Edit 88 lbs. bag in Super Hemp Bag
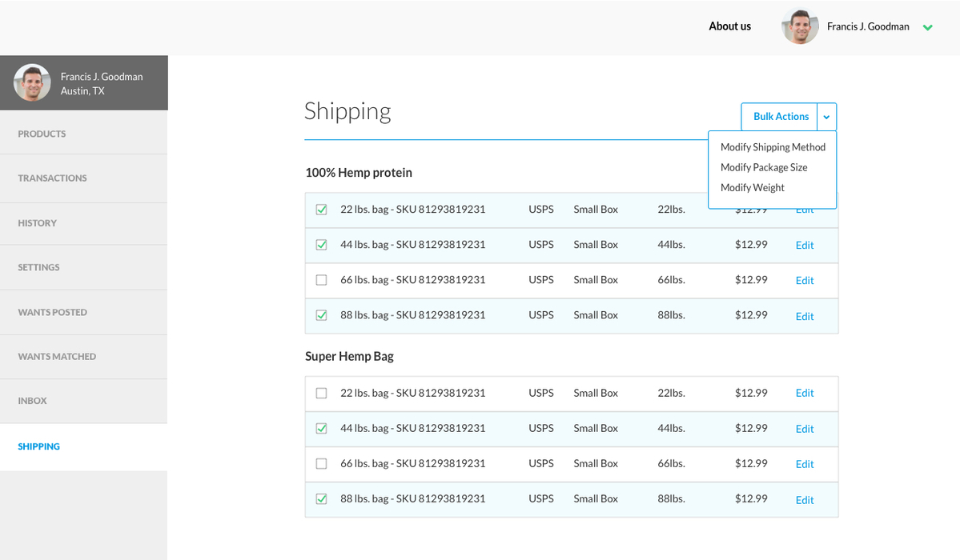 tap(805, 500)
